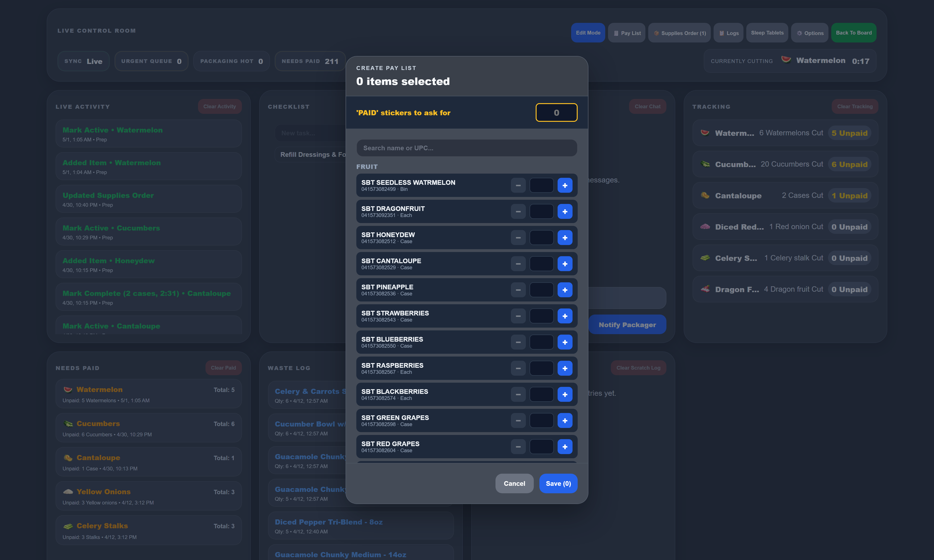Open the Logs view

click(x=728, y=33)
